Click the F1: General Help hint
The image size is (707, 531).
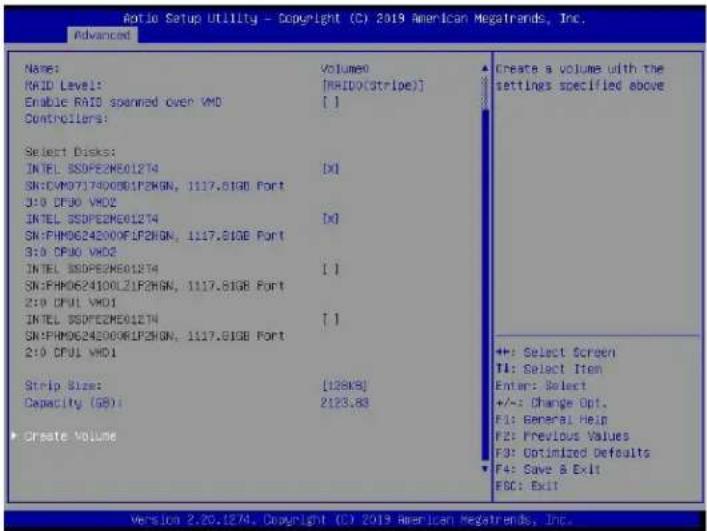coord(551,419)
